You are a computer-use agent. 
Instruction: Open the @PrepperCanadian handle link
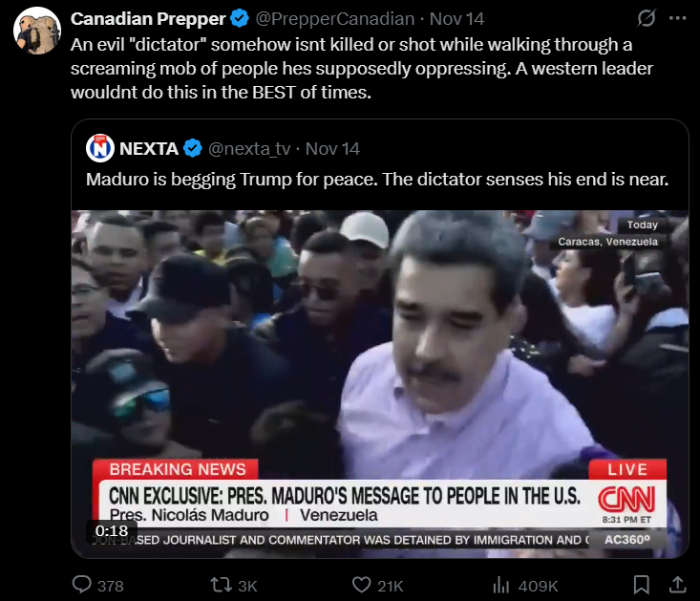point(335,19)
